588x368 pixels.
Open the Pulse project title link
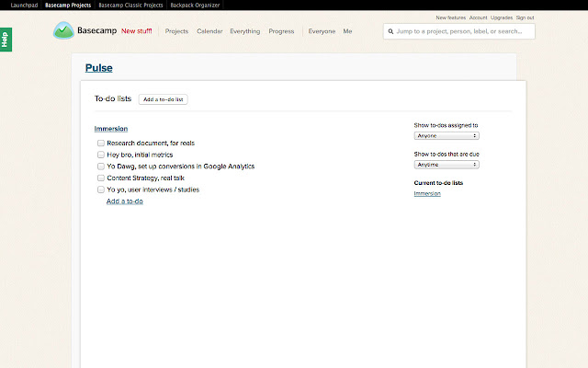pyautogui.click(x=99, y=68)
